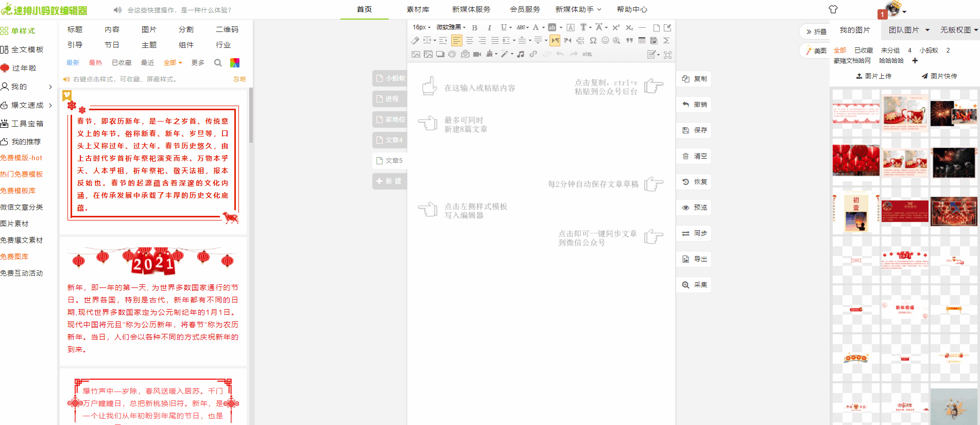
Task: Insert a blockquote with the quote icon
Action: [629, 40]
